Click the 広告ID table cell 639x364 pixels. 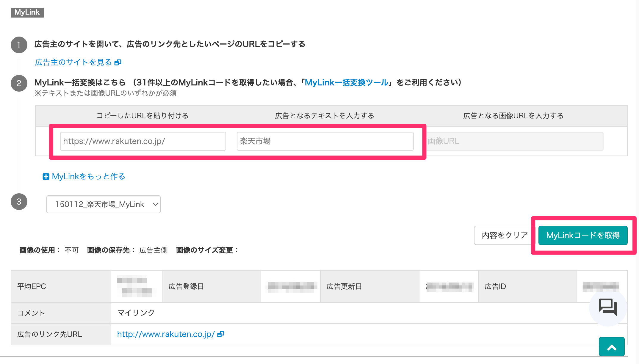pyautogui.click(x=527, y=286)
